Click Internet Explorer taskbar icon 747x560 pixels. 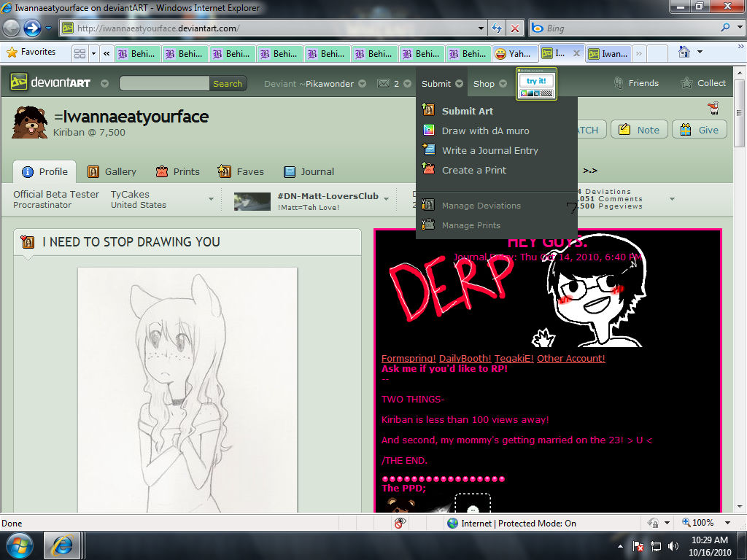click(62, 545)
